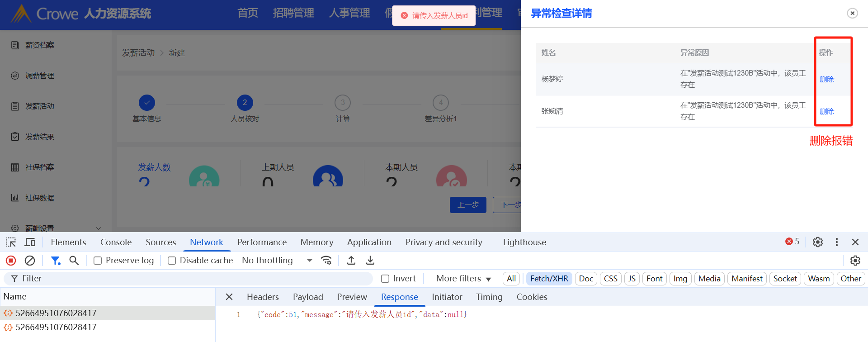Screen dimensions: 868x342
Task: Select the first 52664951076028417 request
Action: [108, 313]
